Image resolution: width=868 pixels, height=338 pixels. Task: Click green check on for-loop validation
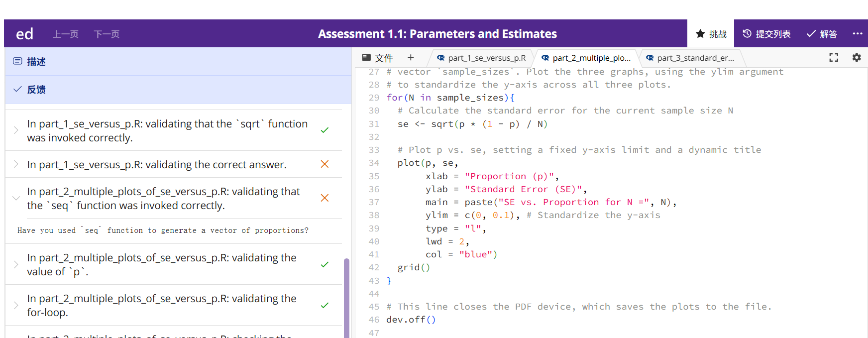pos(325,305)
